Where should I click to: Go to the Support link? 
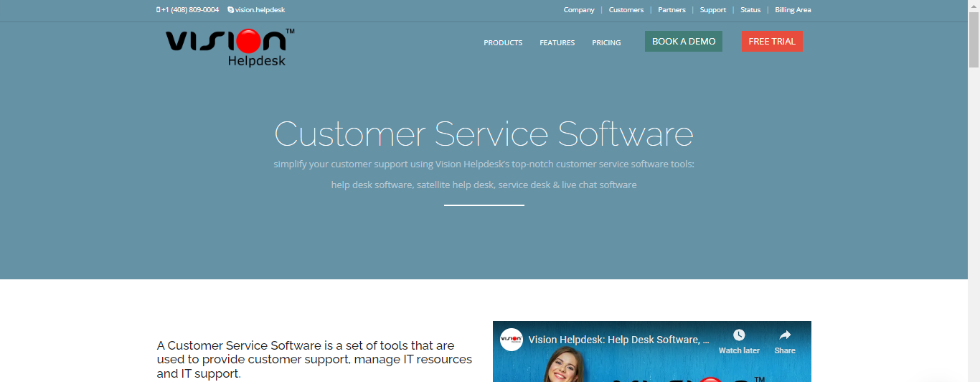[713, 10]
